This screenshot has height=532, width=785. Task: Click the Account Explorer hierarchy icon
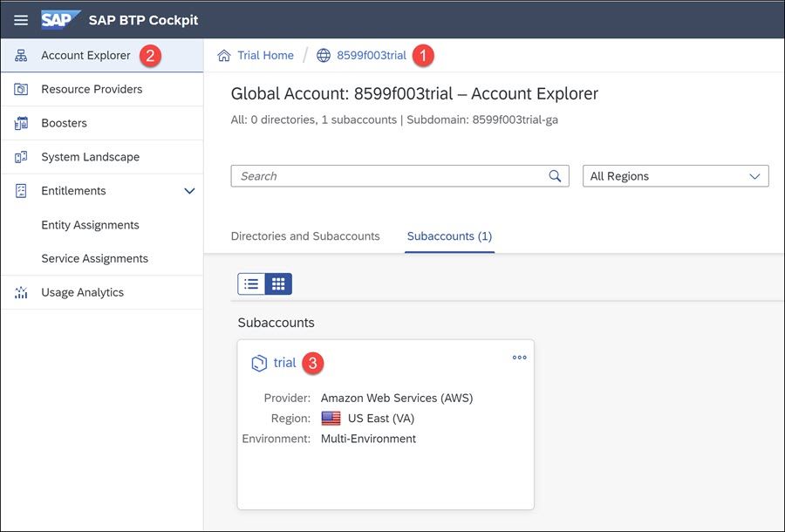click(21, 56)
